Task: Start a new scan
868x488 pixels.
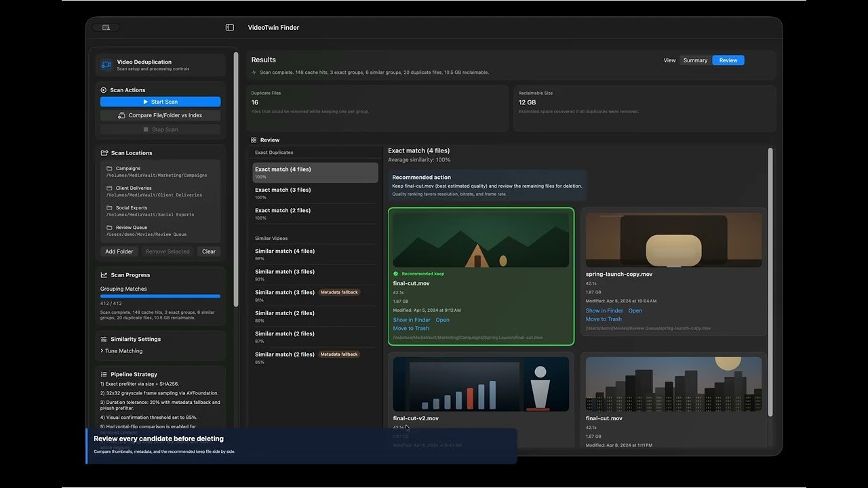Action: point(160,102)
